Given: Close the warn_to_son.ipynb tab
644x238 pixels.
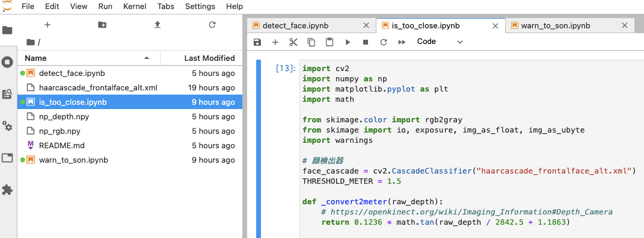Looking at the screenshot, I should point(625,25).
